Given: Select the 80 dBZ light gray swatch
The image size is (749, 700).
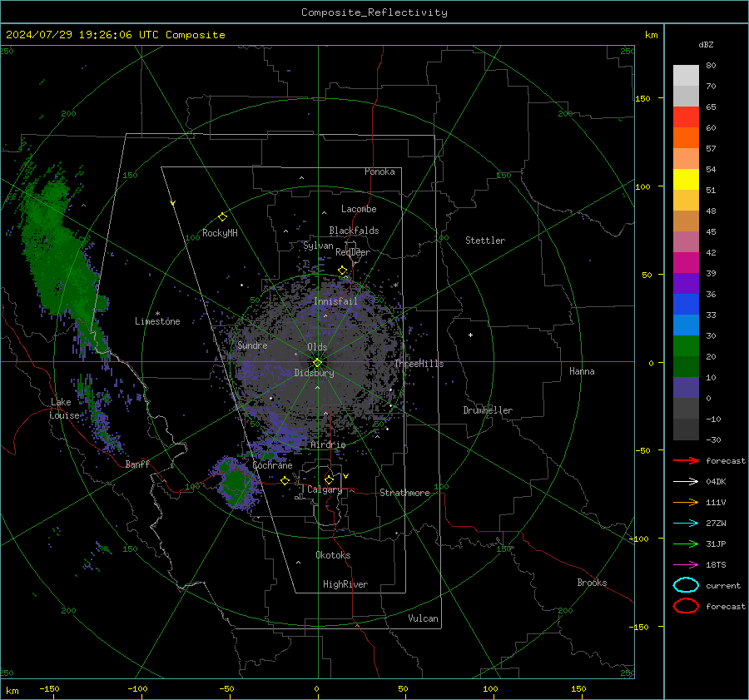Looking at the screenshot, I should point(686,76).
